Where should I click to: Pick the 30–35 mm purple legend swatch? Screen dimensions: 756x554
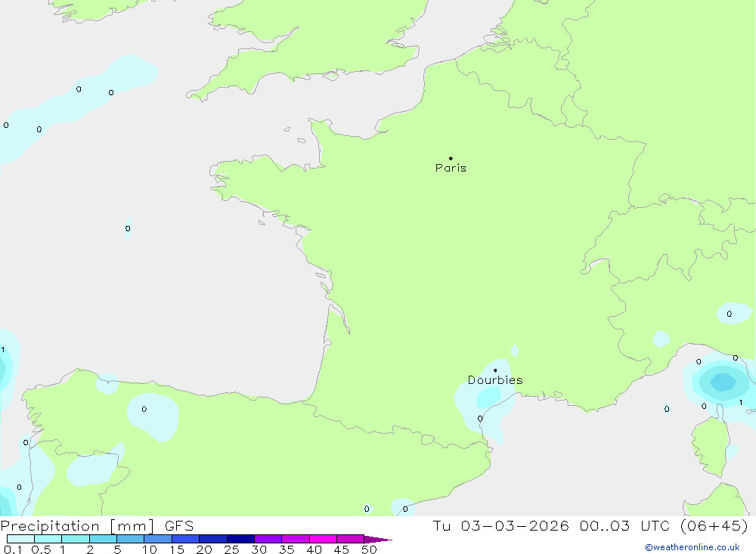point(268,539)
